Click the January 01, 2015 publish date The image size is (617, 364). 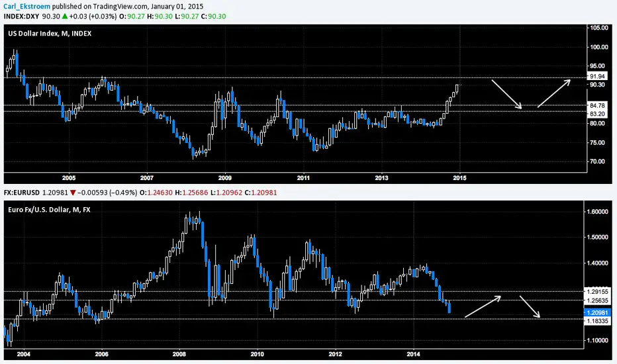click(x=174, y=7)
